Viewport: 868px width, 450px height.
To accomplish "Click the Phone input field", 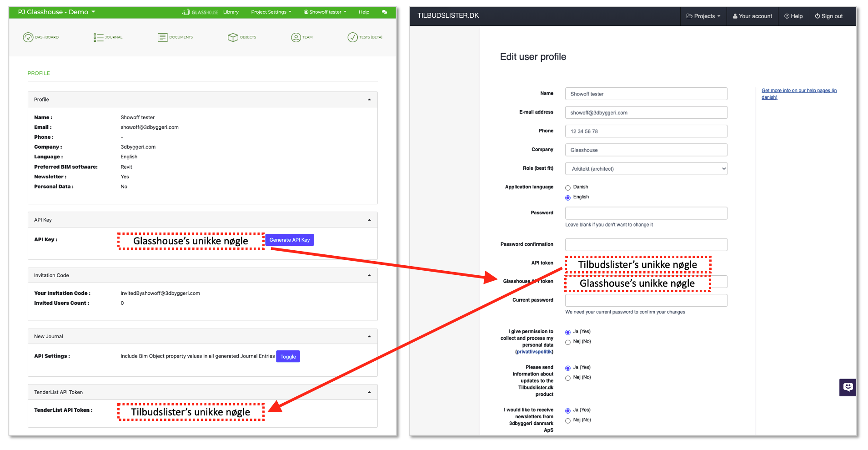I will coord(646,131).
